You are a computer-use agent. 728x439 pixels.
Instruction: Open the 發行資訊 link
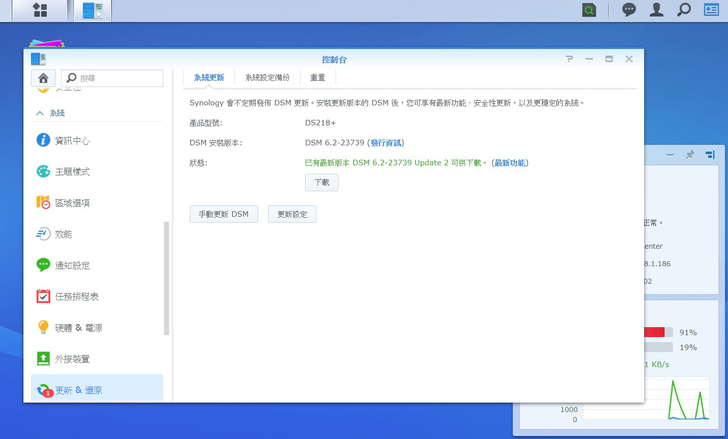coord(388,143)
